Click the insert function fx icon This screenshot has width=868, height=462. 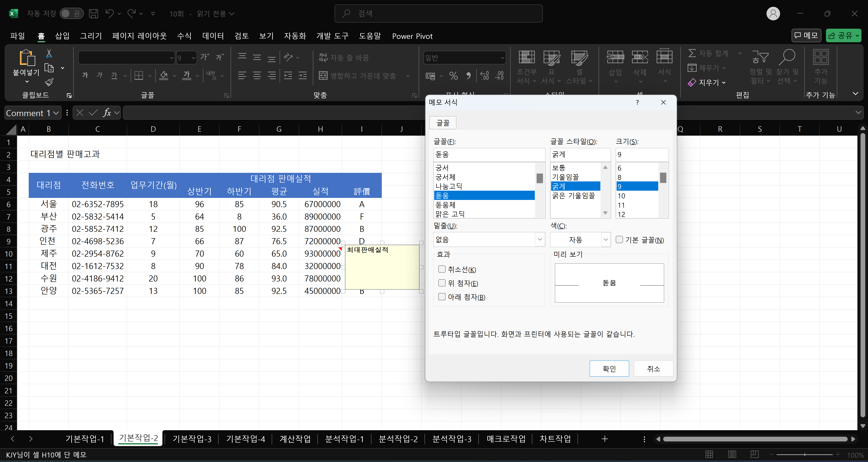(107, 113)
